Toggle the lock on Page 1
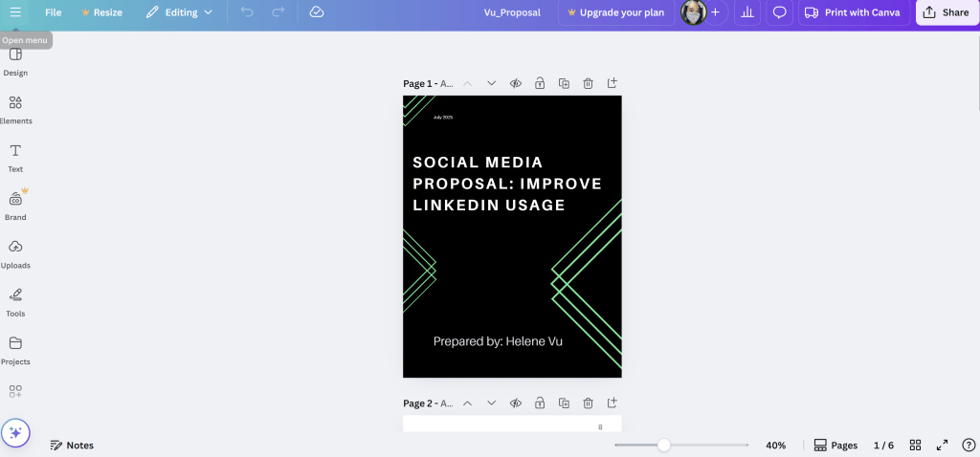Viewport: 980px width, 457px height. (540, 84)
